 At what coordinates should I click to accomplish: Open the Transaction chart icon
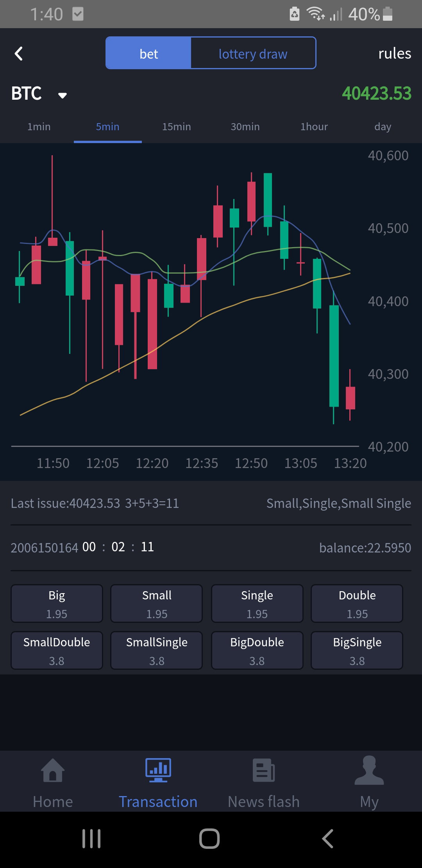click(158, 770)
